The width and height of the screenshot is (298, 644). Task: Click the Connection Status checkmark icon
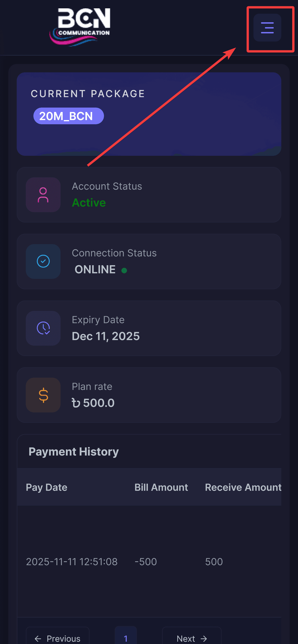pos(43,261)
